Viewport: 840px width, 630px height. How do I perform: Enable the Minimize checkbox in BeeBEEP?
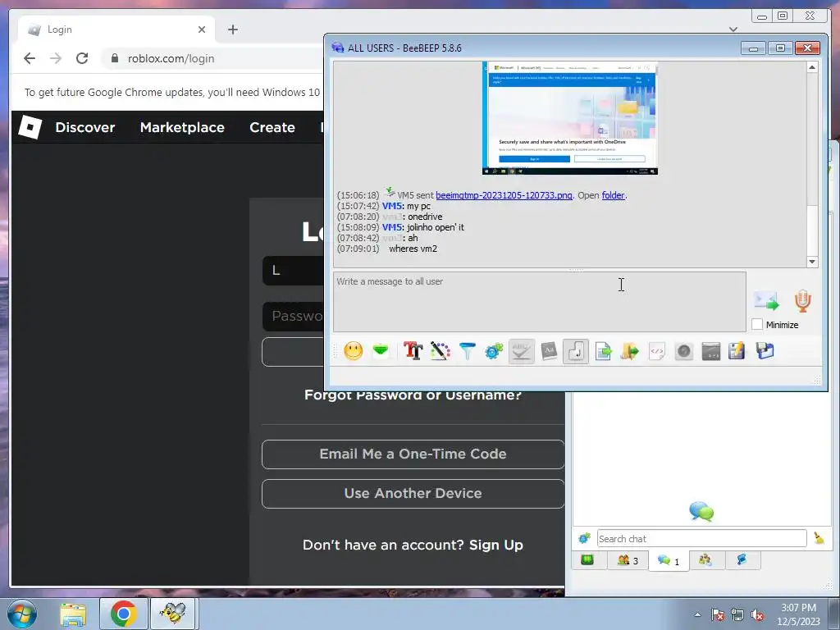[757, 325]
